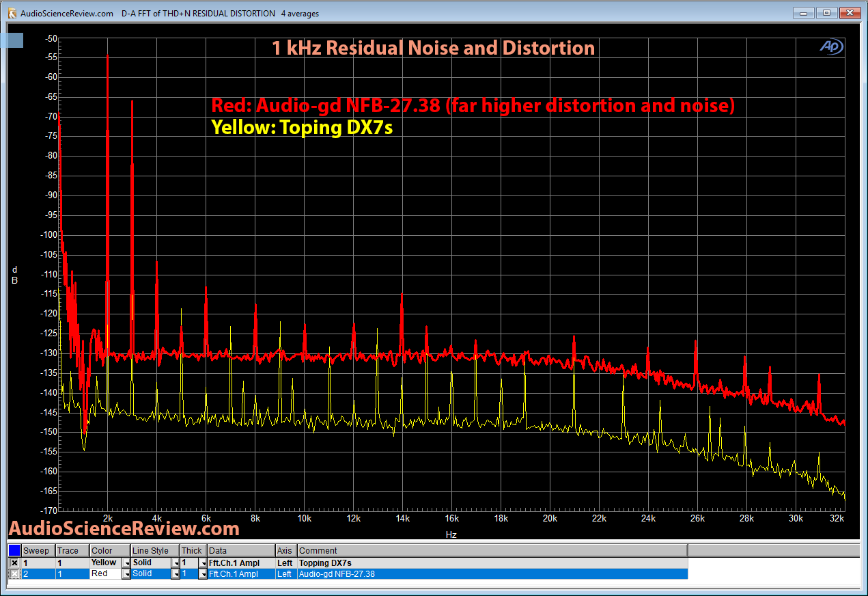Toggle visibility checkbox for Topping DX7s sweep
The image size is (868, 596).
14,563
